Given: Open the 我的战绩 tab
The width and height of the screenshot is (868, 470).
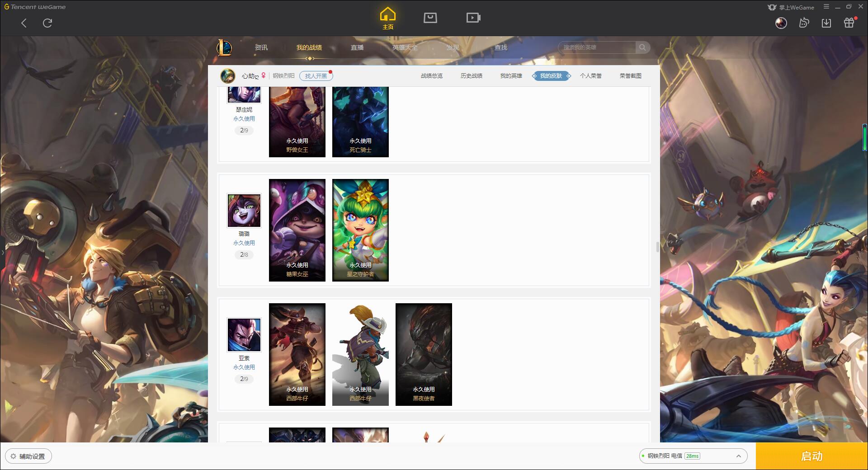Looking at the screenshot, I should coord(309,47).
